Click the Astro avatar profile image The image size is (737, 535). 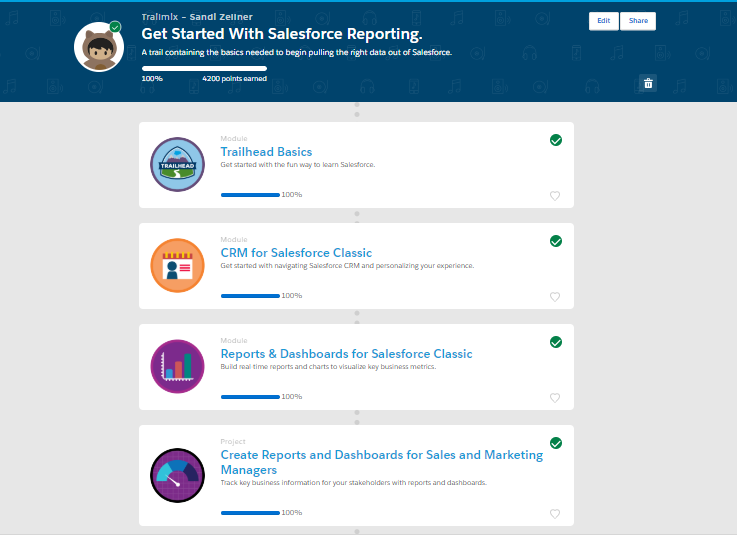[x=98, y=47]
